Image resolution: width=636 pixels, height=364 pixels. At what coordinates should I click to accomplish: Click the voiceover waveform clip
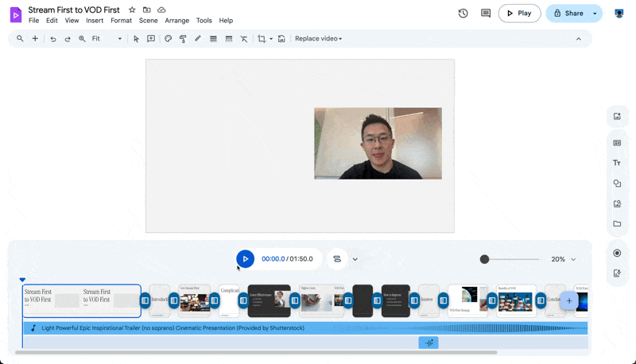point(429,343)
